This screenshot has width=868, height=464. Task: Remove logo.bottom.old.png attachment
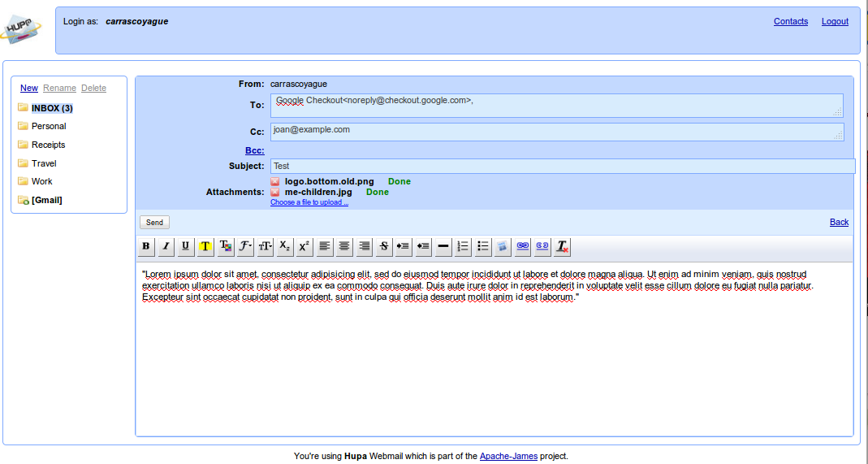pos(275,181)
